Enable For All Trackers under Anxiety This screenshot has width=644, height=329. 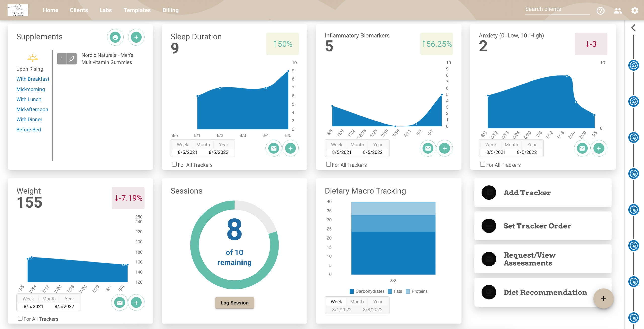pyautogui.click(x=482, y=164)
